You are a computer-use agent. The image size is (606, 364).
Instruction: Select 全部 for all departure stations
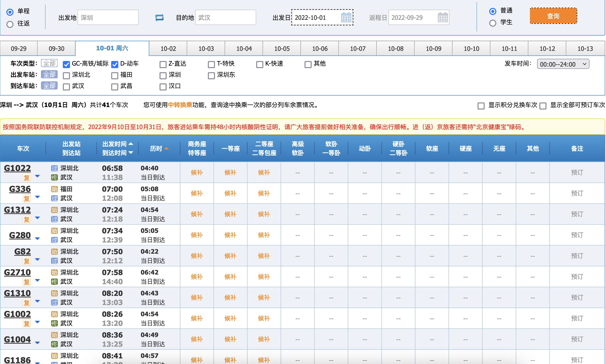[x=50, y=75]
